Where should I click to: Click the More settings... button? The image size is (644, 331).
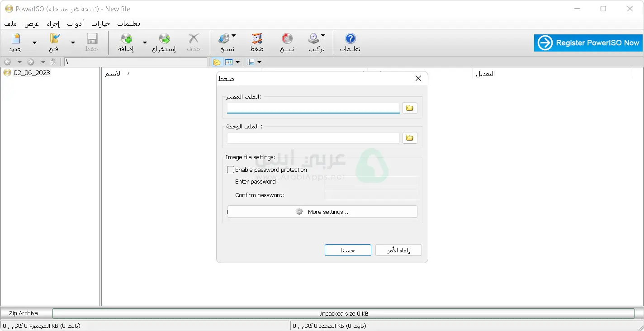point(322,212)
